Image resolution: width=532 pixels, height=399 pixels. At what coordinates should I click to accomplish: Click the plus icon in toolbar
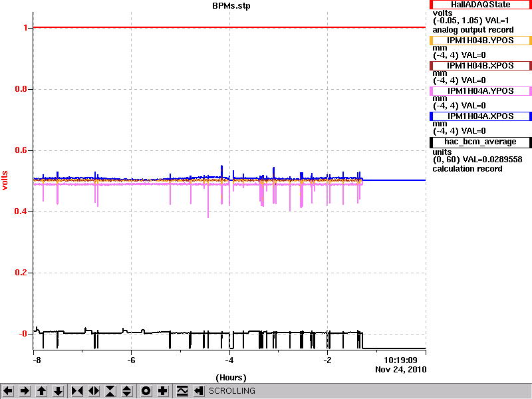pos(163,391)
